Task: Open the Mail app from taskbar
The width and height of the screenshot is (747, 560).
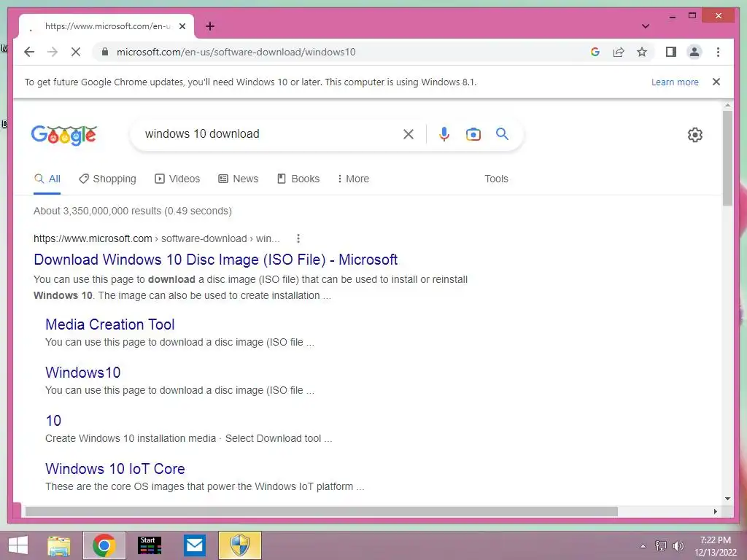Action: 194,545
